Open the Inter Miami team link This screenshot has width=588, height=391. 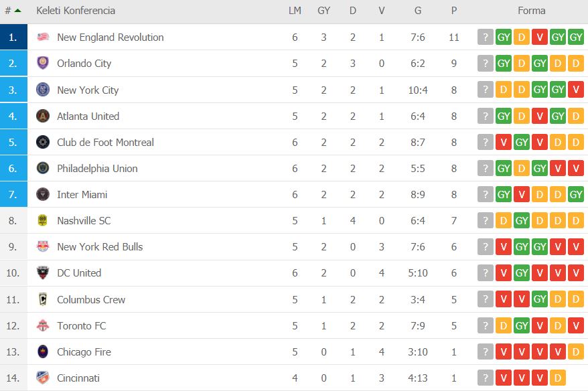(82, 195)
